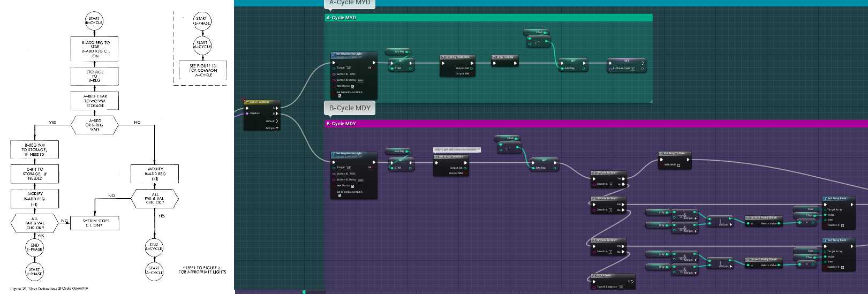This screenshot has width=868, height=294.
Task: Click the Default output pin on the Switch node
Action: 276,121
